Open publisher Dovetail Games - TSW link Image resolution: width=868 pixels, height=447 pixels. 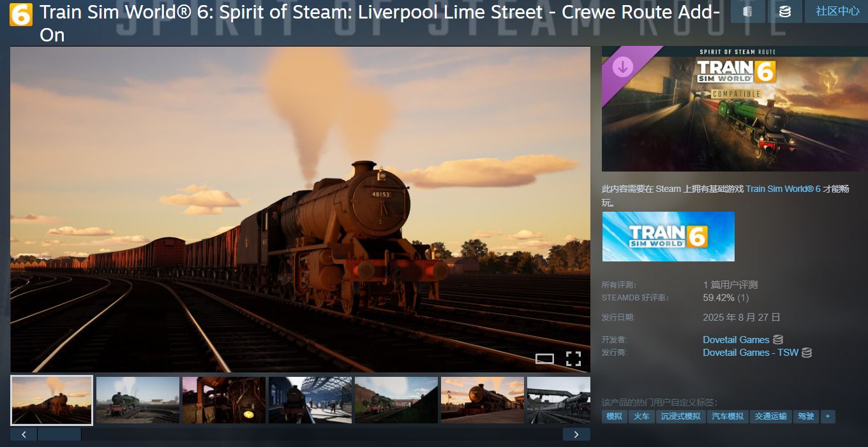point(751,353)
